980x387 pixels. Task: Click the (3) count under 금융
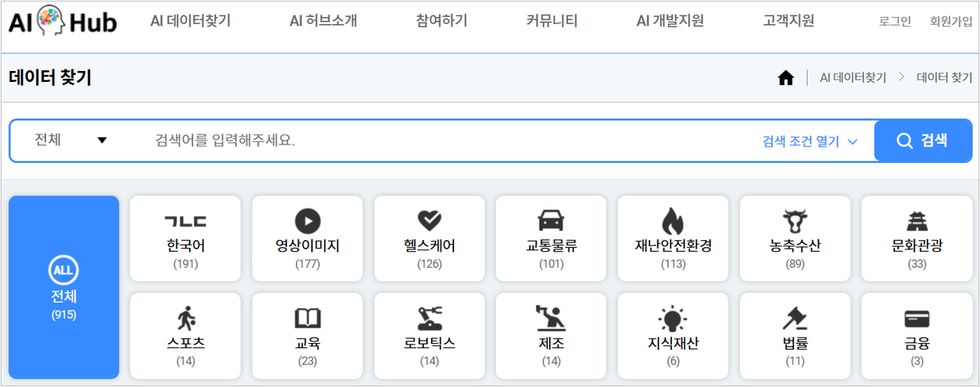point(917,361)
